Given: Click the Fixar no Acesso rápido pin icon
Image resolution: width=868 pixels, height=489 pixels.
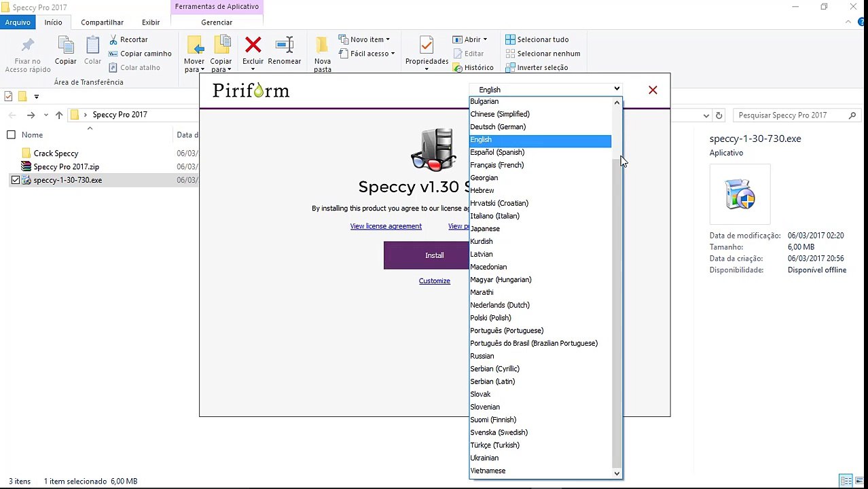Looking at the screenshot, I should 28,46.
